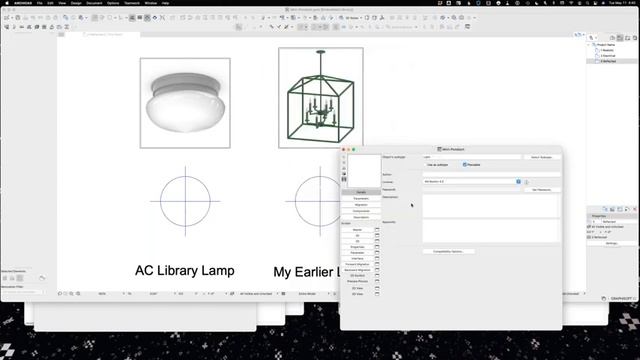The height and width of the screenshot is (360, 640).
Task: Open 2D View in separate window icon
Action: click(x=377, y=288)
